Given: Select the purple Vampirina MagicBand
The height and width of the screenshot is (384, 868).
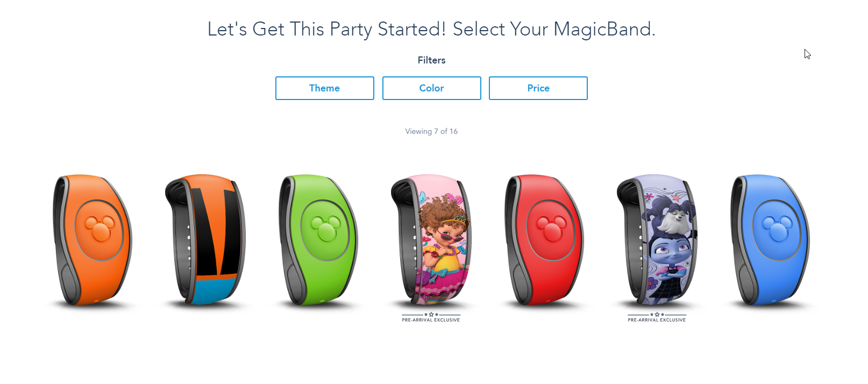Looking at the screenshot, I should 657,240.
